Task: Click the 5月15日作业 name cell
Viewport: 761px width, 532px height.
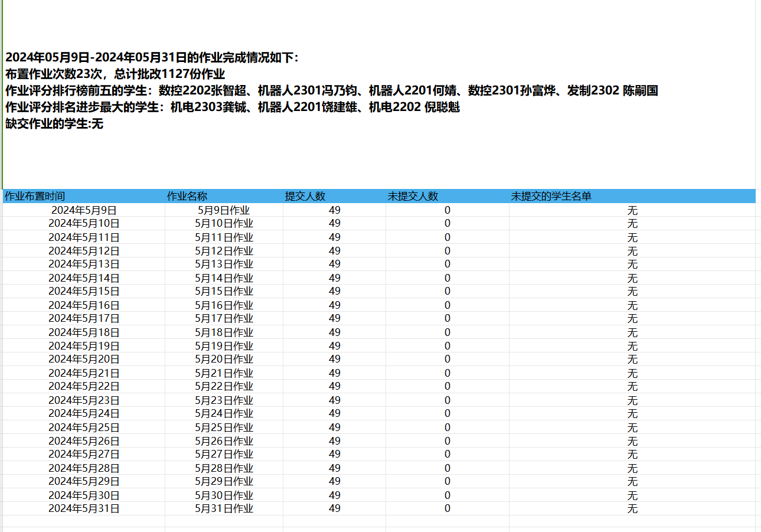Action: pyautogui.click(x=224, y=292)
